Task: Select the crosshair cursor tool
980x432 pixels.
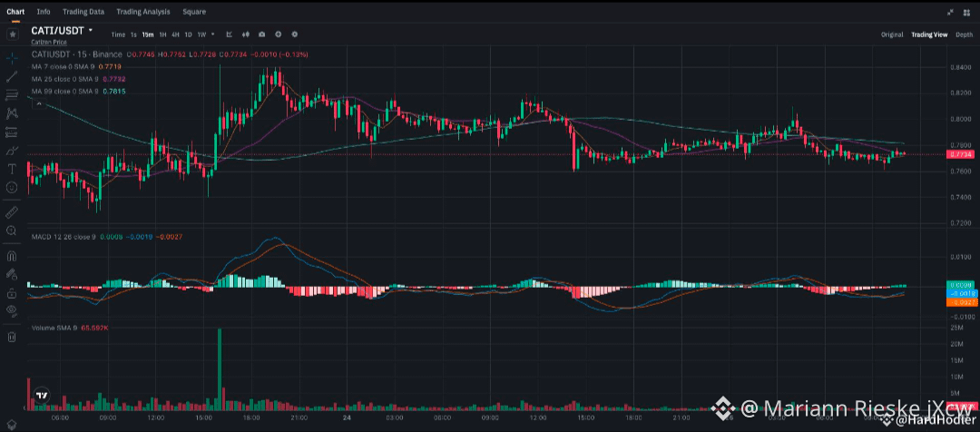Action: click(x=12, y=58)
